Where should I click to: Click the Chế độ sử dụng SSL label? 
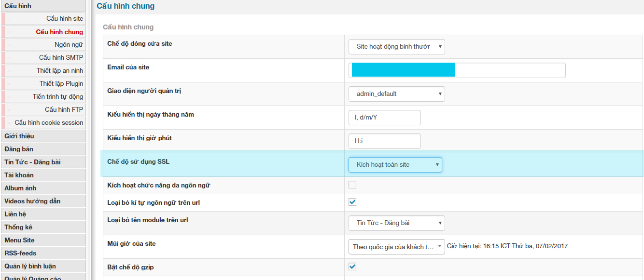139,162
